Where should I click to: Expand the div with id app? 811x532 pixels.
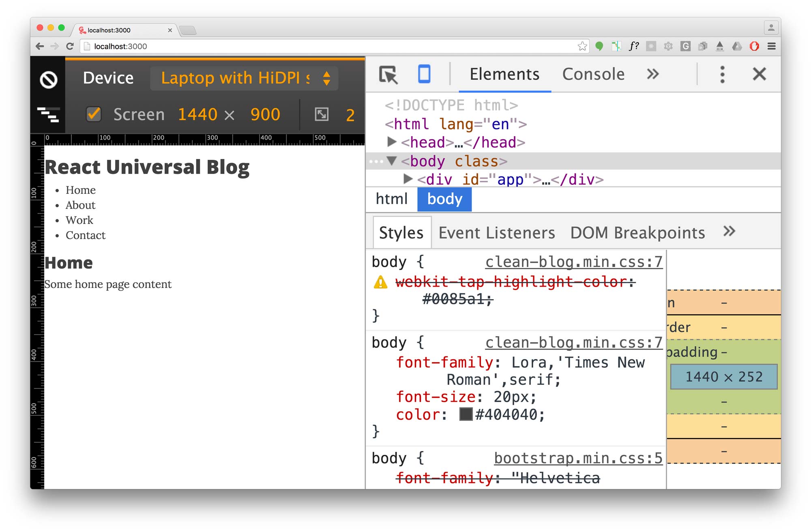point(408,179)
